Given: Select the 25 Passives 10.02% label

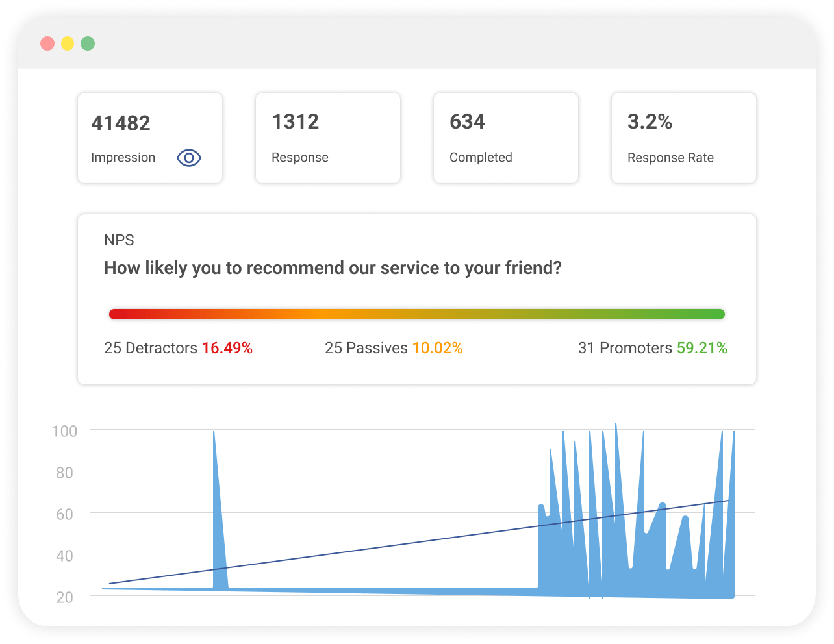Looking at the screenshot, I should click(394, 348).
